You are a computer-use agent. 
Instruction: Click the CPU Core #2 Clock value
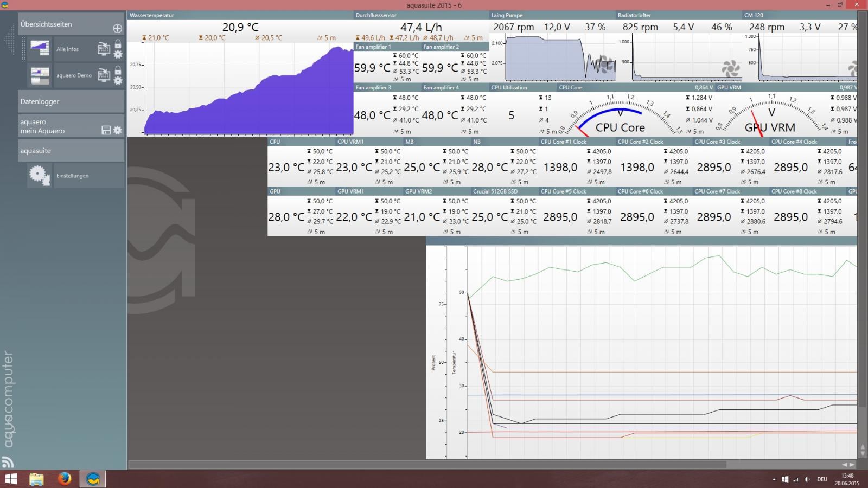coord(637,168)
